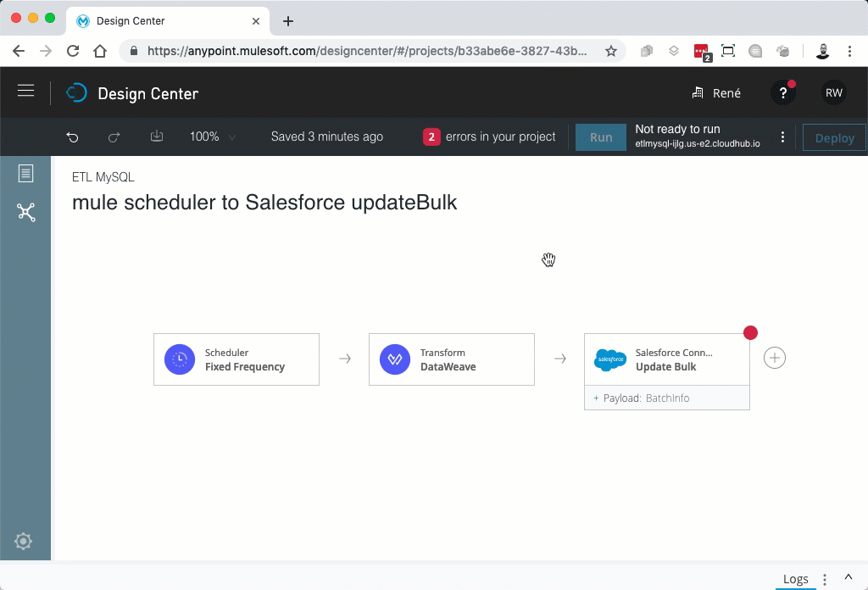Click the arrow between Scheduler and Transform
The image size is (868, 590).
(x=345, y=359)
